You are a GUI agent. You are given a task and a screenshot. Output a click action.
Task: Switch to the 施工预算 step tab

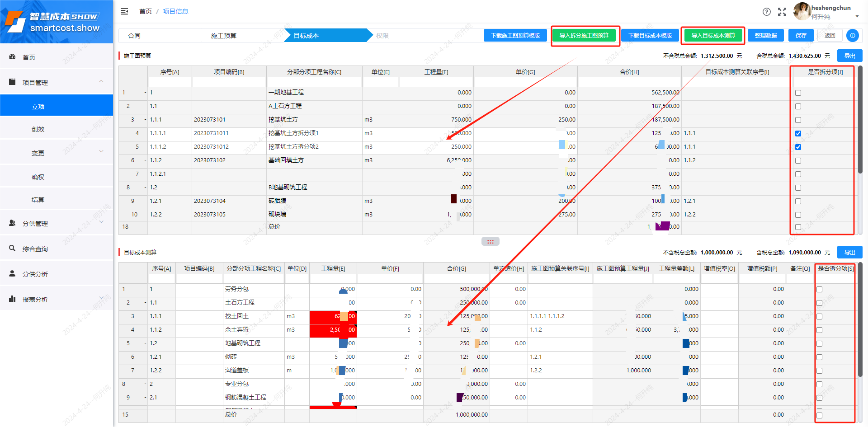coord(224,36)
